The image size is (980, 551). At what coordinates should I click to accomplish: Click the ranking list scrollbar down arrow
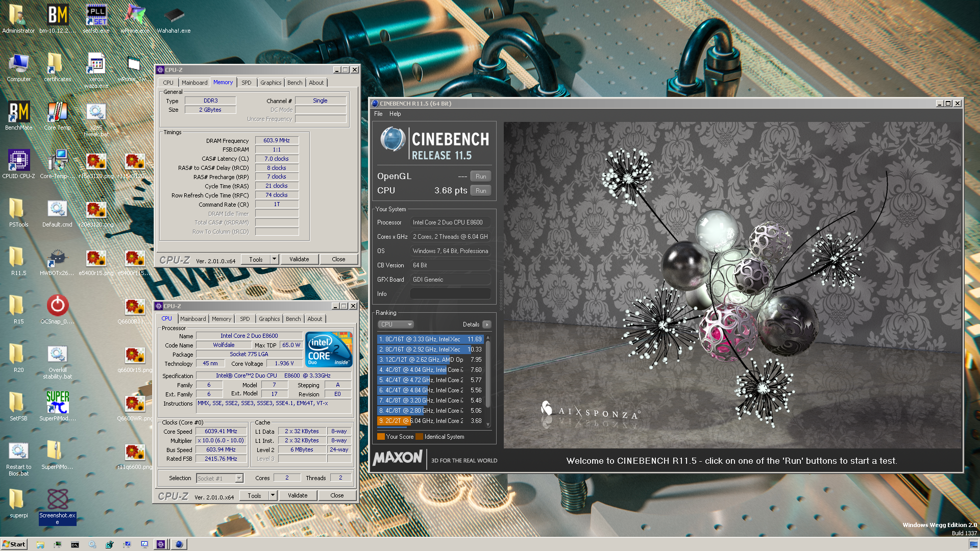point(488,424)
